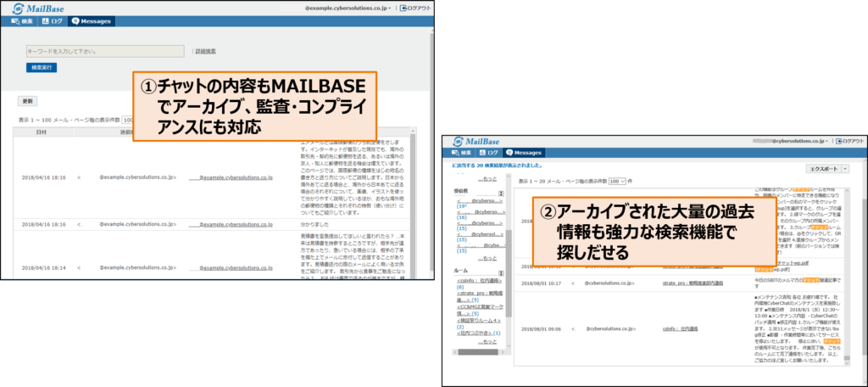The height and width of the screenshot is (387, 868).
Task: Toggle sort icon beside ルーム
Action: (x=501, y=273)
